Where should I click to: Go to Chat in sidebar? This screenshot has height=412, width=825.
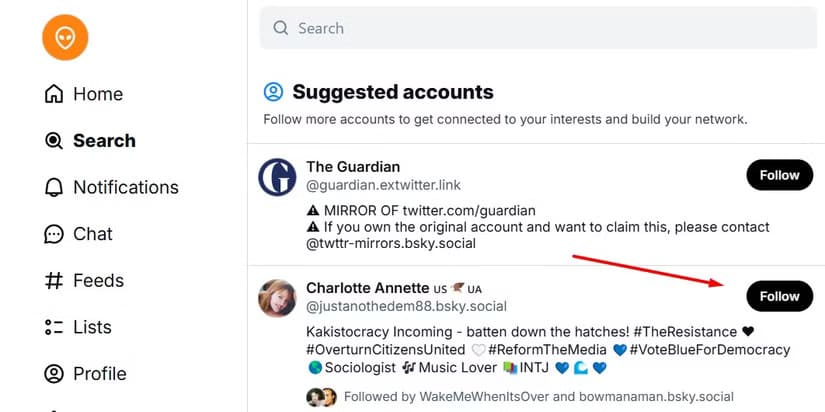point(93,234)
